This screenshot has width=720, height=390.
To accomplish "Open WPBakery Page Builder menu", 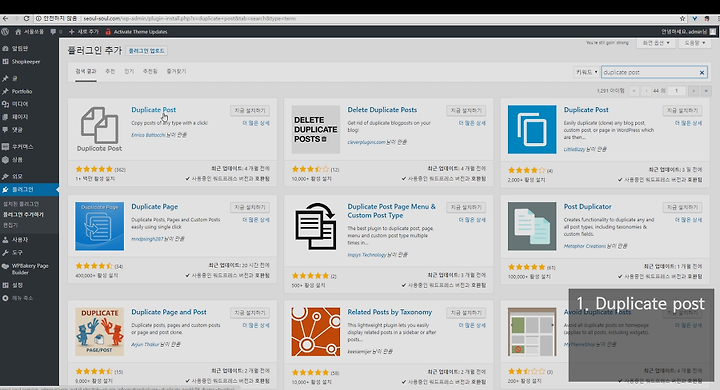I will tap(30, 269).
